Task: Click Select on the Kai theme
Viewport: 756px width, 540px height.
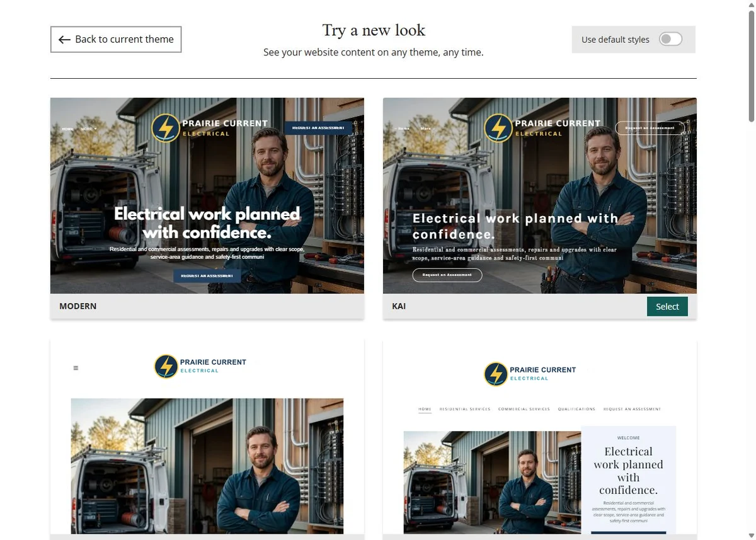Action: click(667, 306)
